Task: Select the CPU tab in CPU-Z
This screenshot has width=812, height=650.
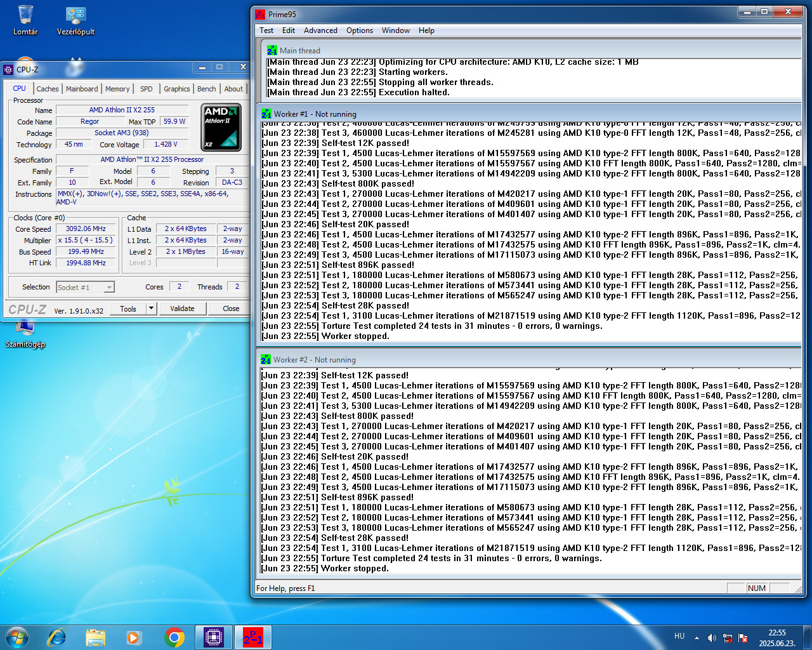Action: [20, 88]
